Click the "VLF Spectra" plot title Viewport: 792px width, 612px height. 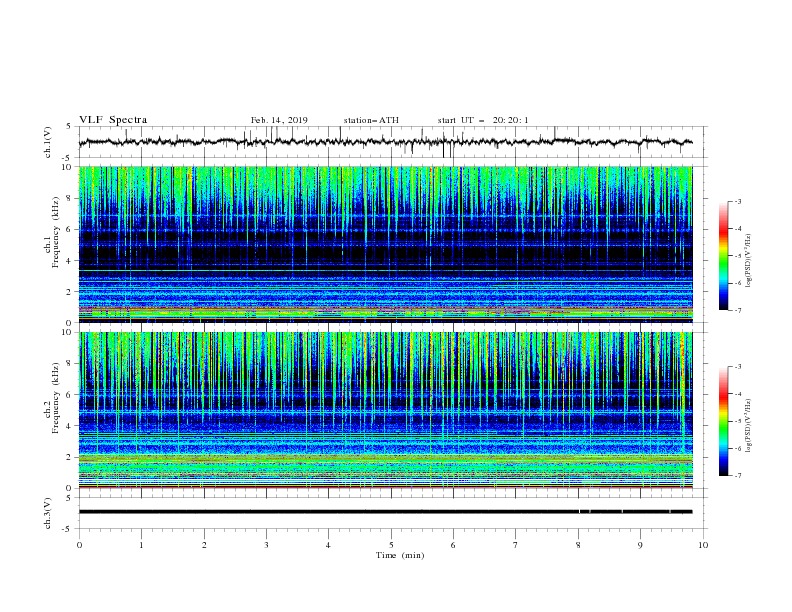click(x=113, y=120)
